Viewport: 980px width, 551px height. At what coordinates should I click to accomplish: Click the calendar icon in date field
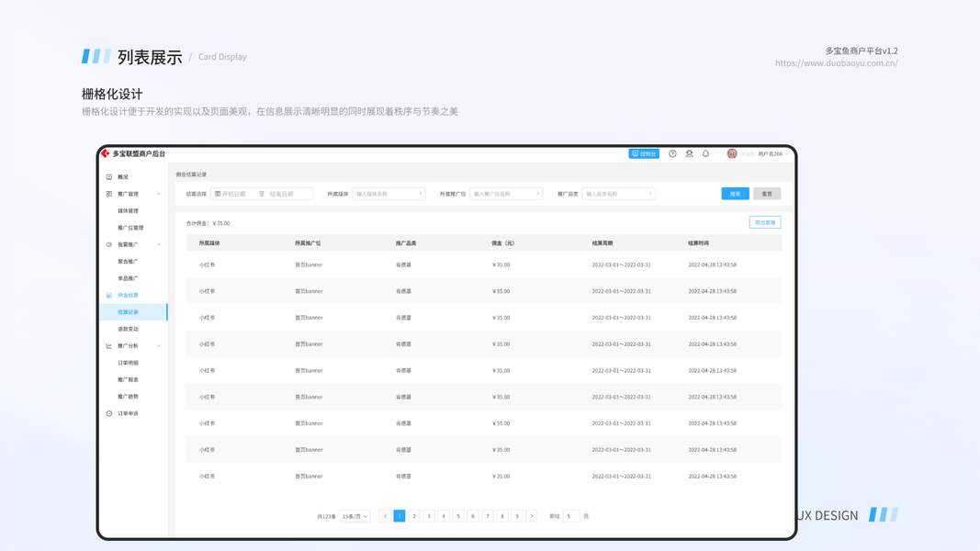tap(218, 194)
